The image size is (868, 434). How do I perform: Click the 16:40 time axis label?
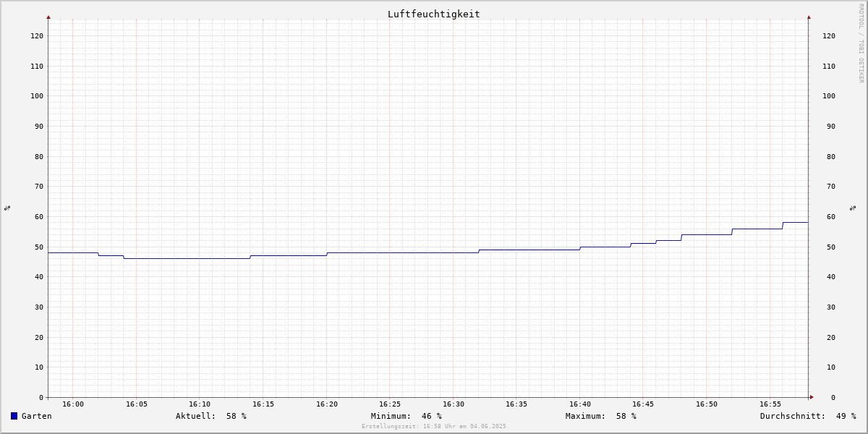coord(580,404)
